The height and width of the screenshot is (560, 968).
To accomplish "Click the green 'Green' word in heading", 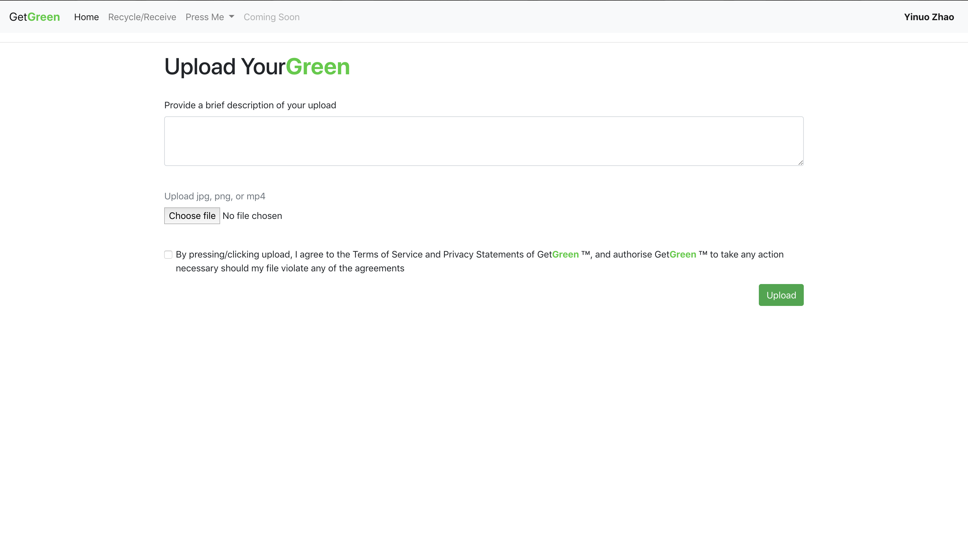I will pyautogui.click(x=318, y=67).
